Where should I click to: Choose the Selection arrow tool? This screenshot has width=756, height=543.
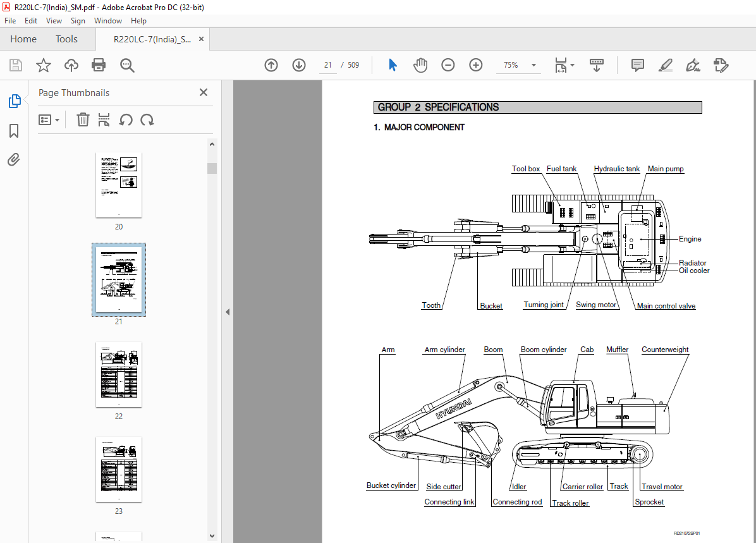click(393, 64)
